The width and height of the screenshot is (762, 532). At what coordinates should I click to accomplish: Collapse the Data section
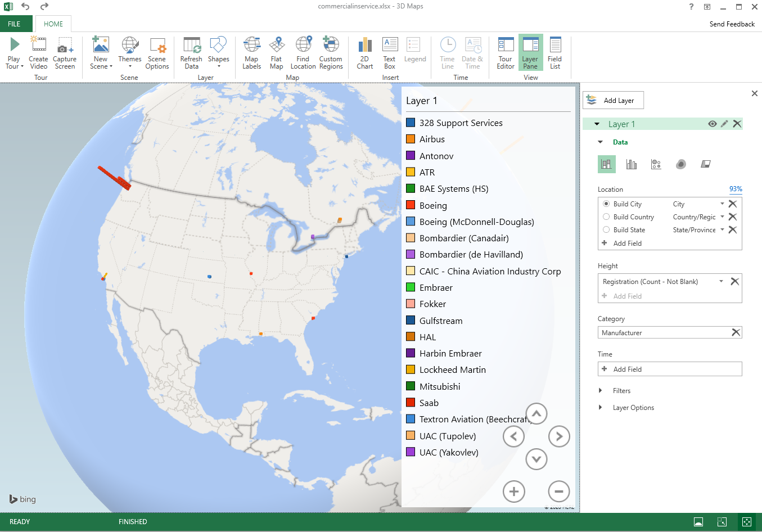pos(600,142)
